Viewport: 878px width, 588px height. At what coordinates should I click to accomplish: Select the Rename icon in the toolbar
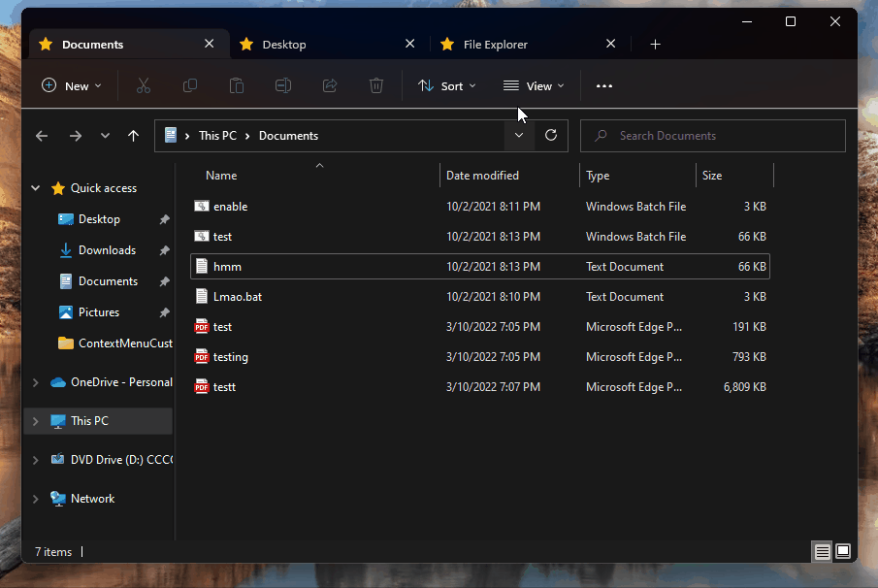[x=283, y=85]
